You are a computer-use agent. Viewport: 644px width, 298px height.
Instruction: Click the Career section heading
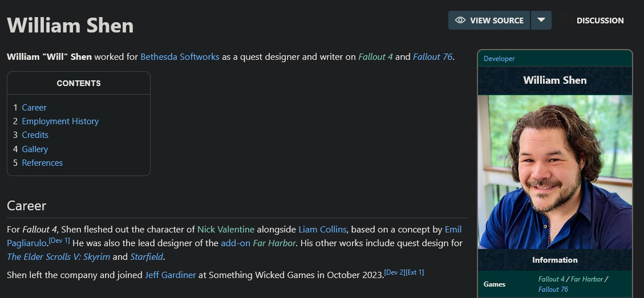(x=27, y=206)
